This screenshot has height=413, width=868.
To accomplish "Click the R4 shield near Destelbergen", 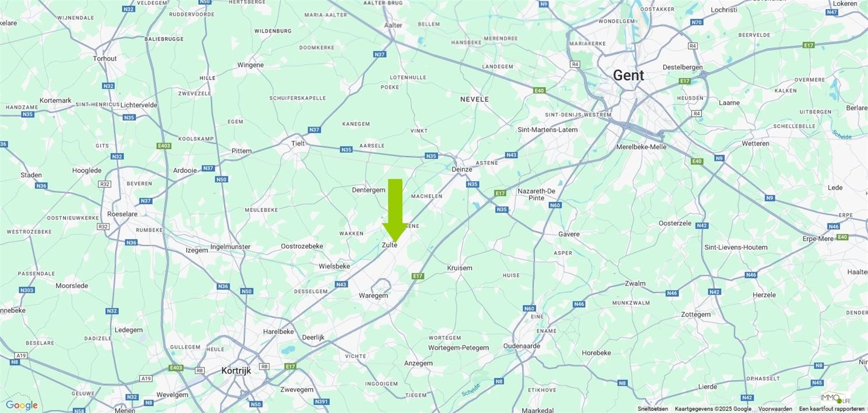I will click(x=693, y=46).
